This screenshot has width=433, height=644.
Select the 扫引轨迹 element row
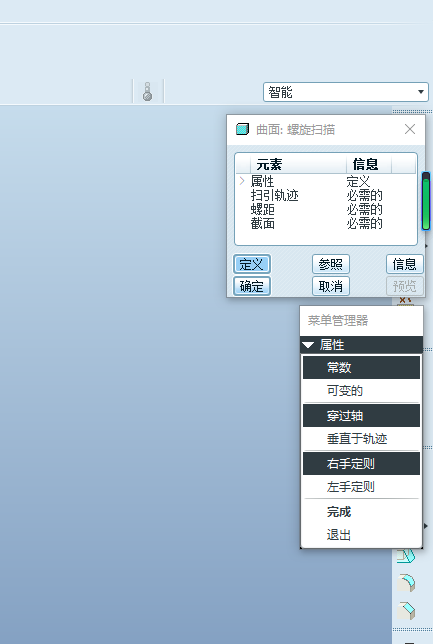point(326,195)
